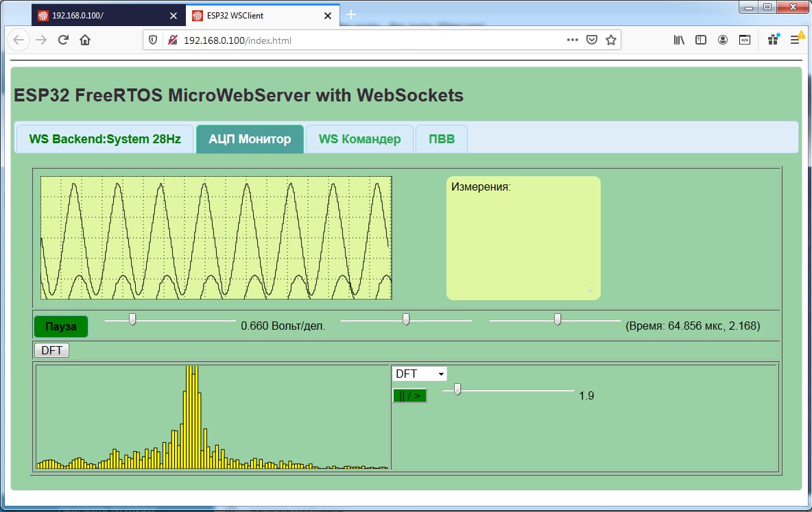Click the extensions gift icon
Screen dimensions: 812x512
pos(773,40)
